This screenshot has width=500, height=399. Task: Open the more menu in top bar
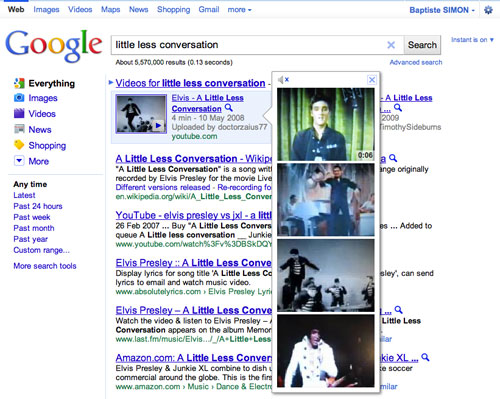click(239, 10)
